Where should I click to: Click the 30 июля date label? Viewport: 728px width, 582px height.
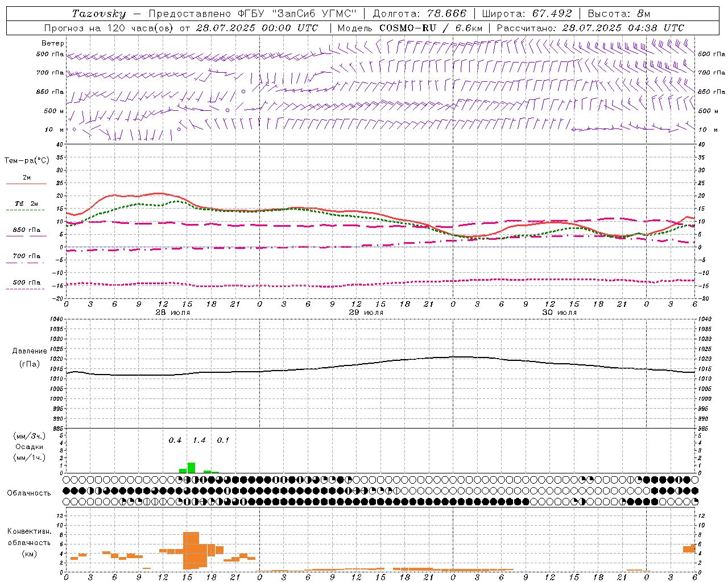(559, 313)
